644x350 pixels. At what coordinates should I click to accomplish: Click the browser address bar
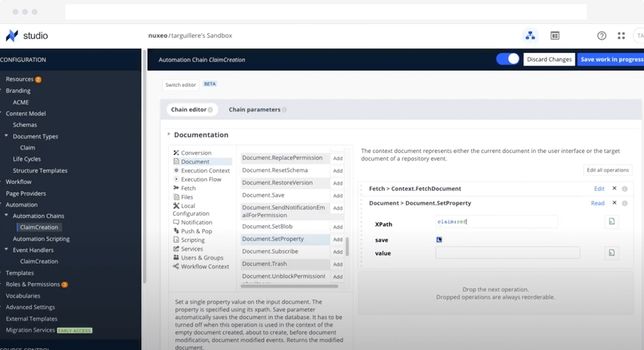tap(326, 12)
